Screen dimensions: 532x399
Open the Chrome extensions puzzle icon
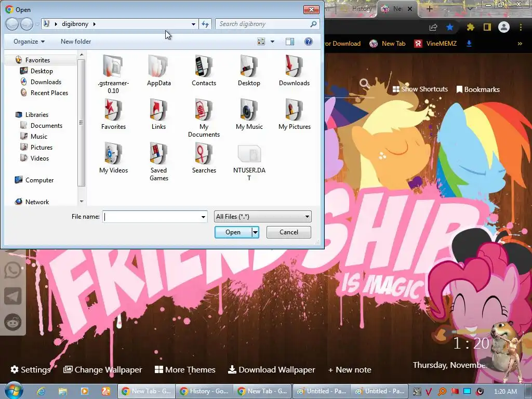(470, 27)
